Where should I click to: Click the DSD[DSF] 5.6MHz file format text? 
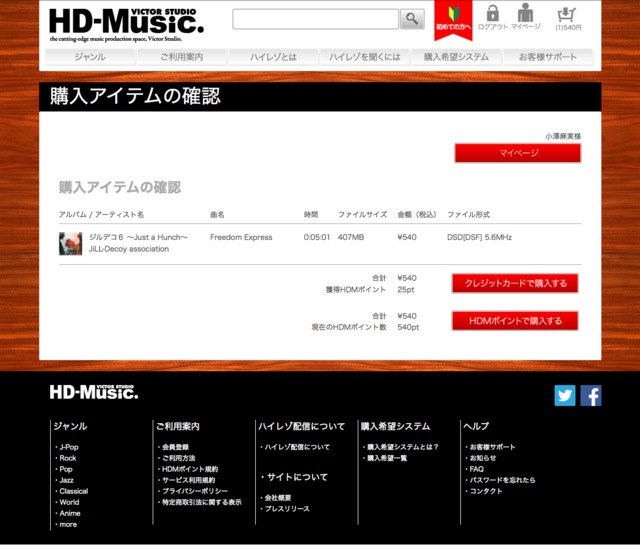pyautogui.click(x=480, y=237)
